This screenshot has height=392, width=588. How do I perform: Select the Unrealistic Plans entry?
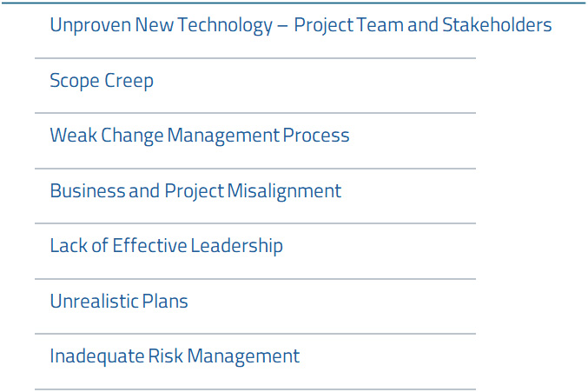[119, 302]
